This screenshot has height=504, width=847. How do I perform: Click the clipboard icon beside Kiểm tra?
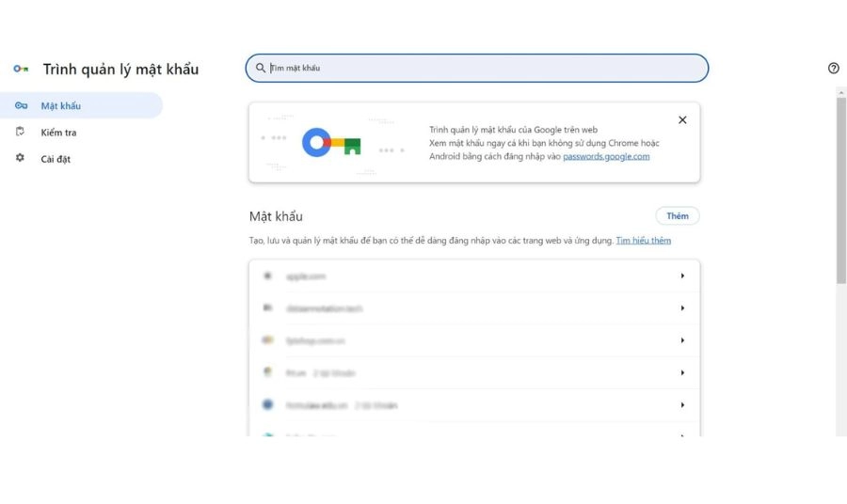[x=20, y=132]
